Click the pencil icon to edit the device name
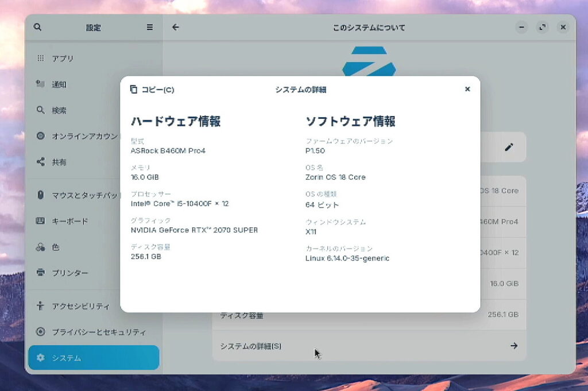Screen dimensions: 588x391 point(508,147)
